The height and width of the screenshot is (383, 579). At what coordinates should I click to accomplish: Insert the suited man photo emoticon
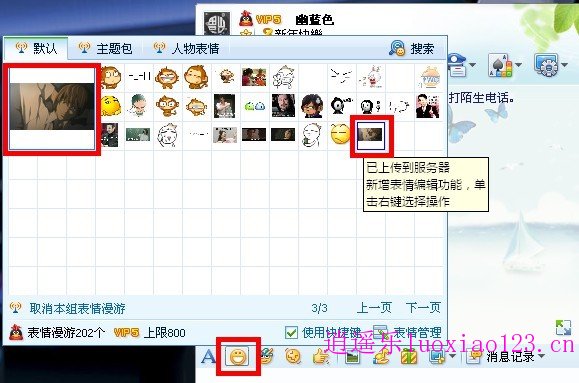428,106
